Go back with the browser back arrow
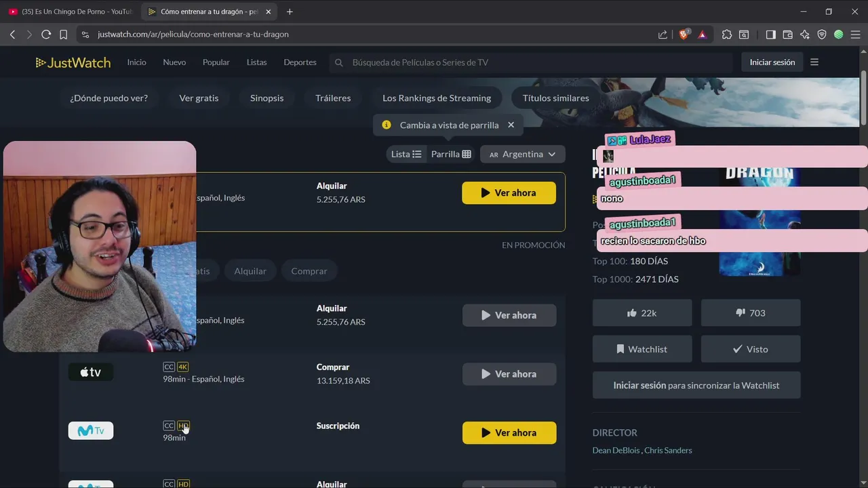The width and height of the screenshot is (868, 488). click(x=12, y=35)
